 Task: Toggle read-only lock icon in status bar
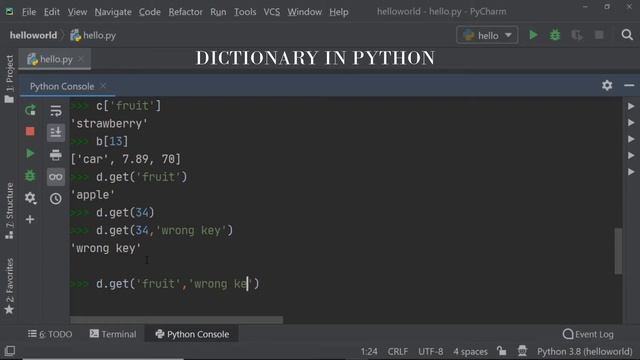(x=502, y=351)
